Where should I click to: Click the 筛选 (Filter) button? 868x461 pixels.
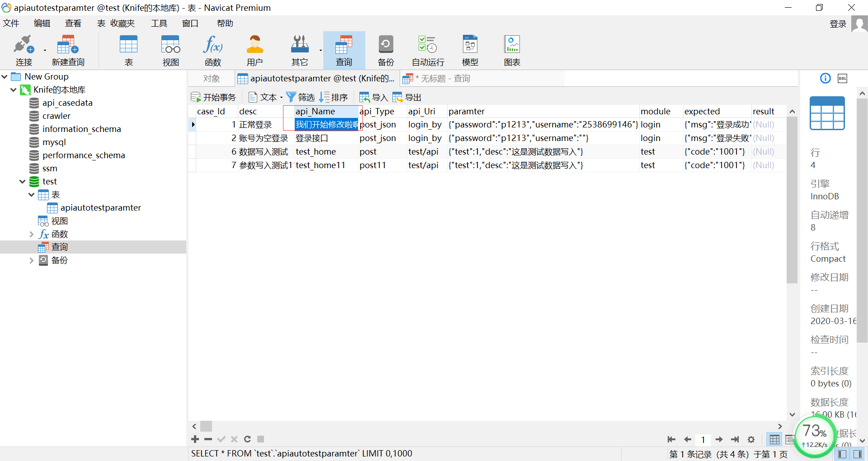point(301,97)
